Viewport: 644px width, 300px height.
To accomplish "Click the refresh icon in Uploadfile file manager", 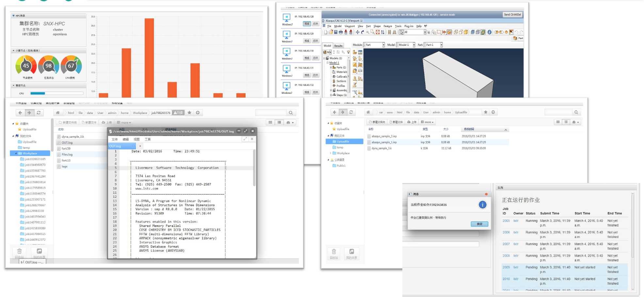I will click(351, 112).
